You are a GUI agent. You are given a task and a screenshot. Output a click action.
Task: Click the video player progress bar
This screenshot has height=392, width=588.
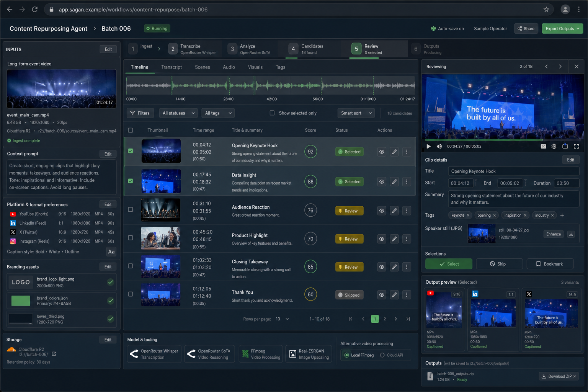coord(503,140)
